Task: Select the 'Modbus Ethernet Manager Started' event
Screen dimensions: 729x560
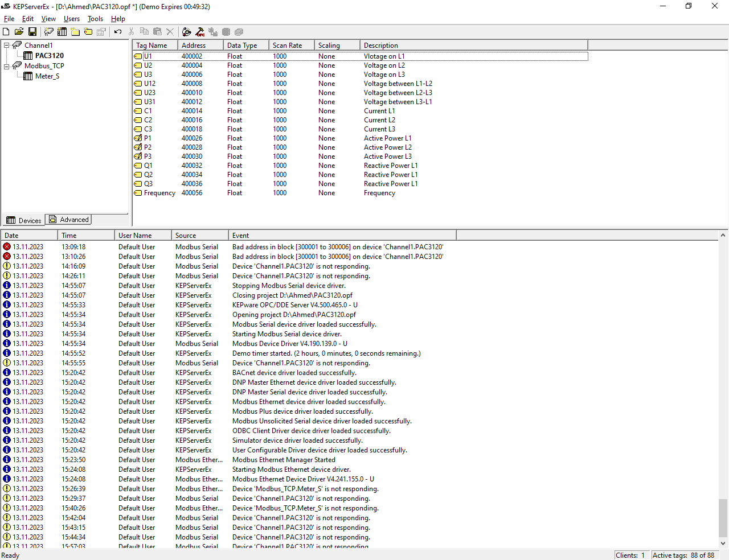Action: [284, 460]
